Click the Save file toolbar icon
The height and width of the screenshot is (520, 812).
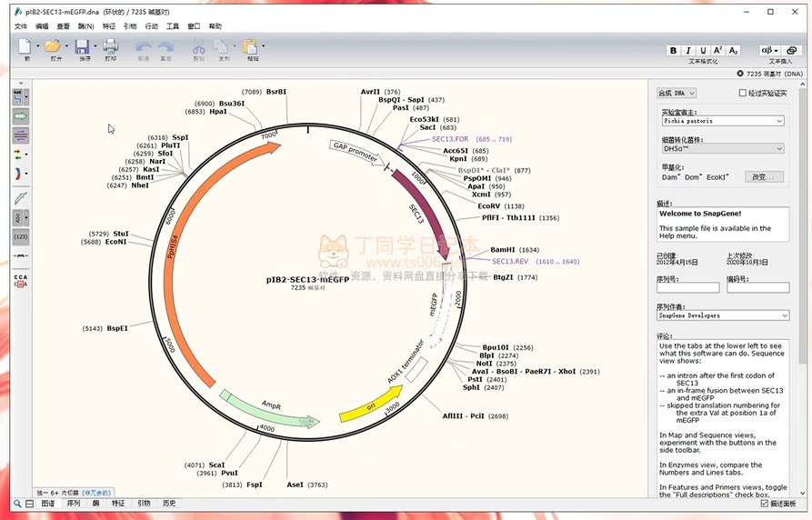[82, 46]
